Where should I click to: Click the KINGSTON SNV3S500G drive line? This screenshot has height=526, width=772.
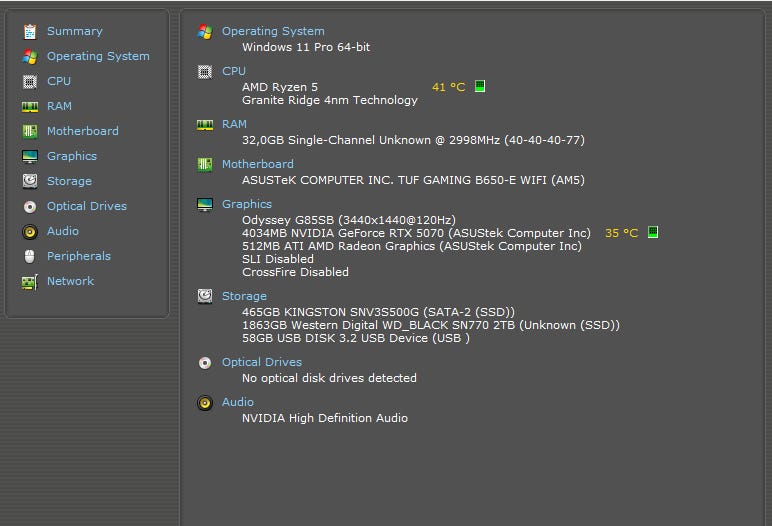[x=378, y=312]
